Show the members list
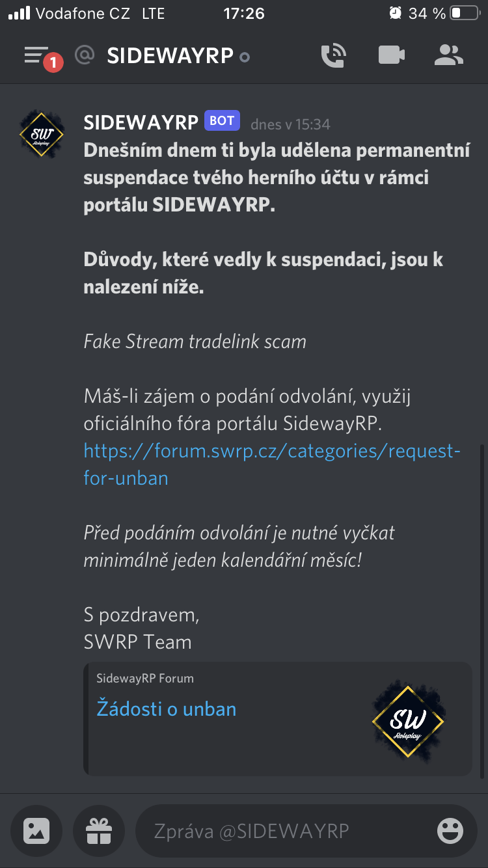488x868 pixels. pos(448,55)
